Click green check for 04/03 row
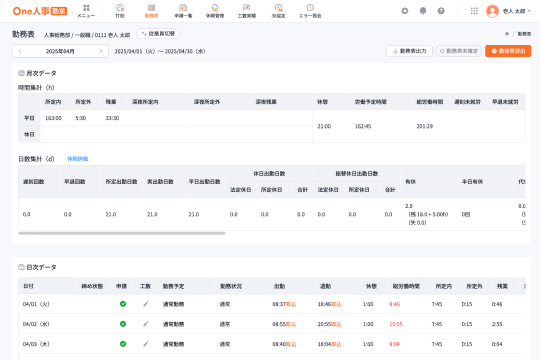This screenshot has width=540, height=360. pos(123,344)
